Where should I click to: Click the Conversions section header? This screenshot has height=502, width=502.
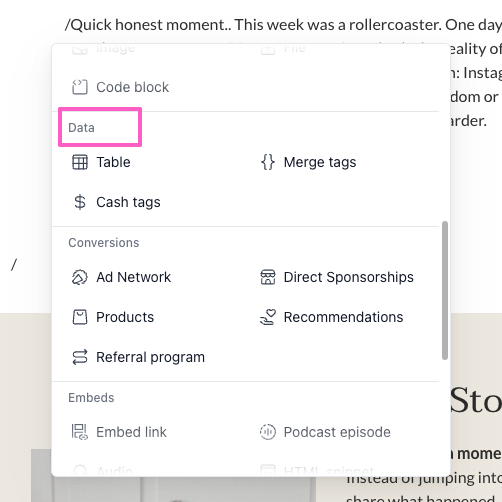click(x=104, y=243)
